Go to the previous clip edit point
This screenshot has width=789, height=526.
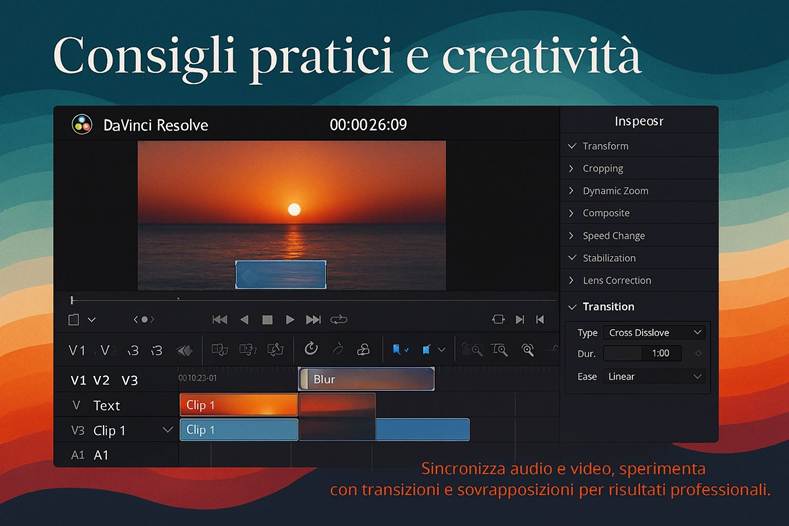coord(540,320)
